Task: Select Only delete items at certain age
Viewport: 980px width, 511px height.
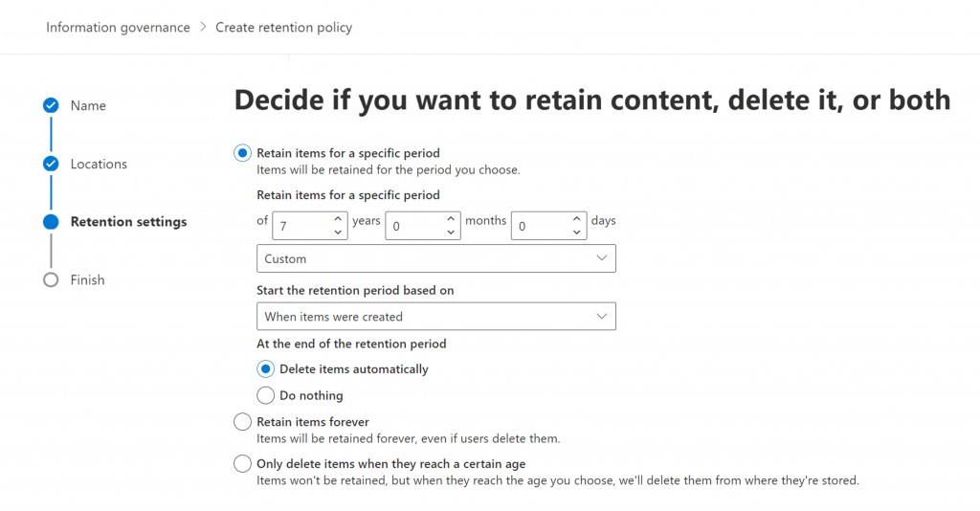Action: coord(242,463)
